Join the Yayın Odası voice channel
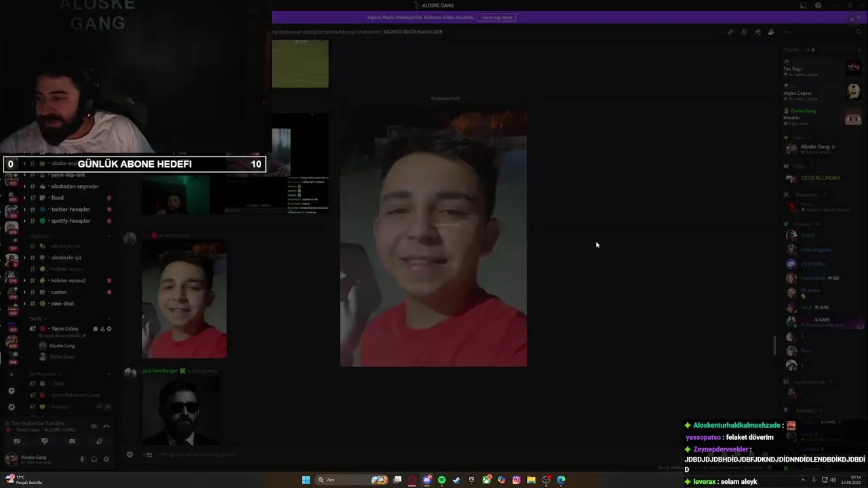 [64, 329]
